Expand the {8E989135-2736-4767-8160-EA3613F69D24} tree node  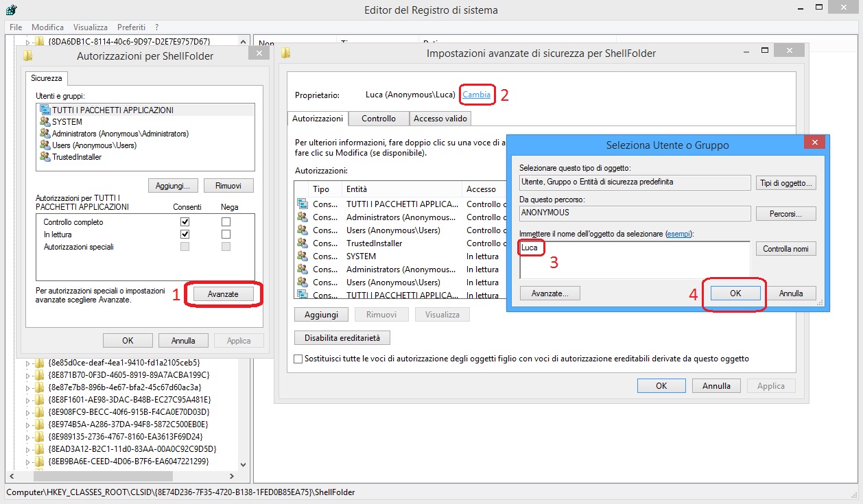[x=28, y=437]
